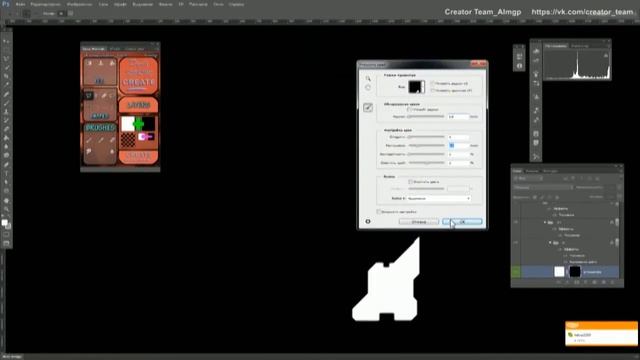The image size is (640, 360).
Task: Select the Eraser tool in the toolbox
Action: pyautogui.click(x=6, y=129)
